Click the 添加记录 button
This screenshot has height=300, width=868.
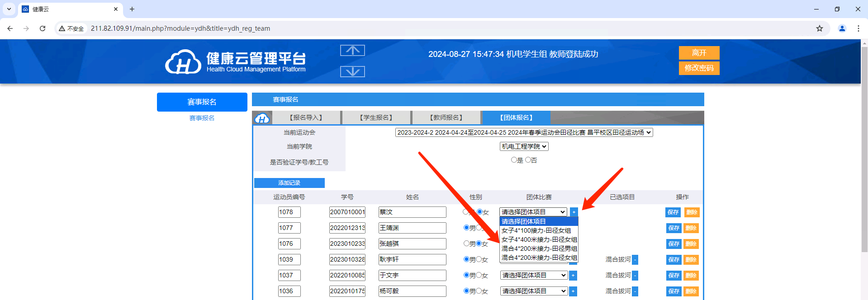[x=289, y=183]
